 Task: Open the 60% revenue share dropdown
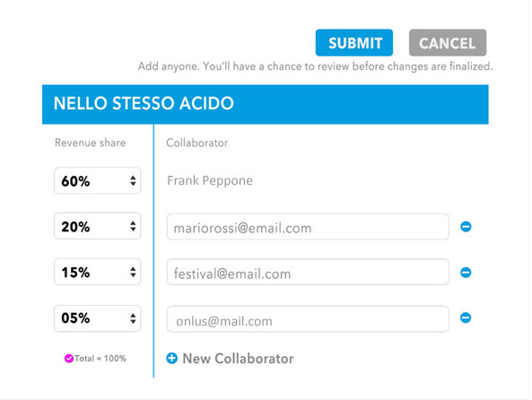98,181
